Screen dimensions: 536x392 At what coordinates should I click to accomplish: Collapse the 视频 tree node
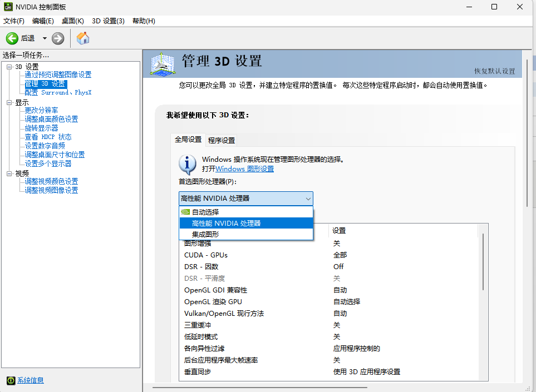9,173
